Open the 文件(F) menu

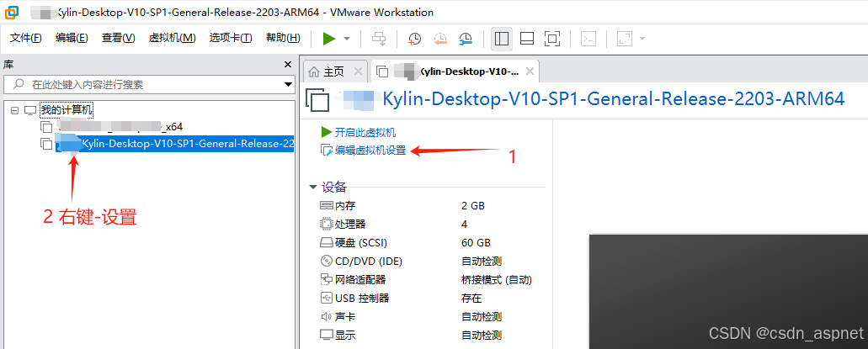pos(26,38)
